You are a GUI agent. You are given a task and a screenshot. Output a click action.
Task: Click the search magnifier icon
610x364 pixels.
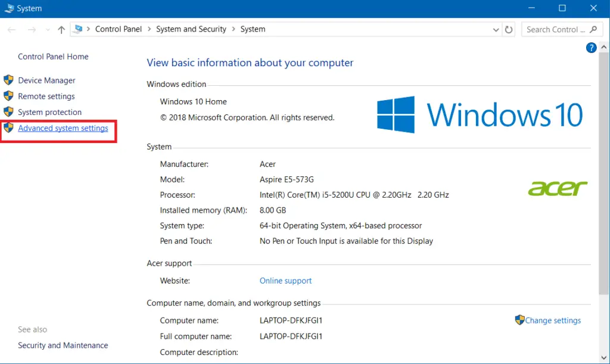[593, 29]
